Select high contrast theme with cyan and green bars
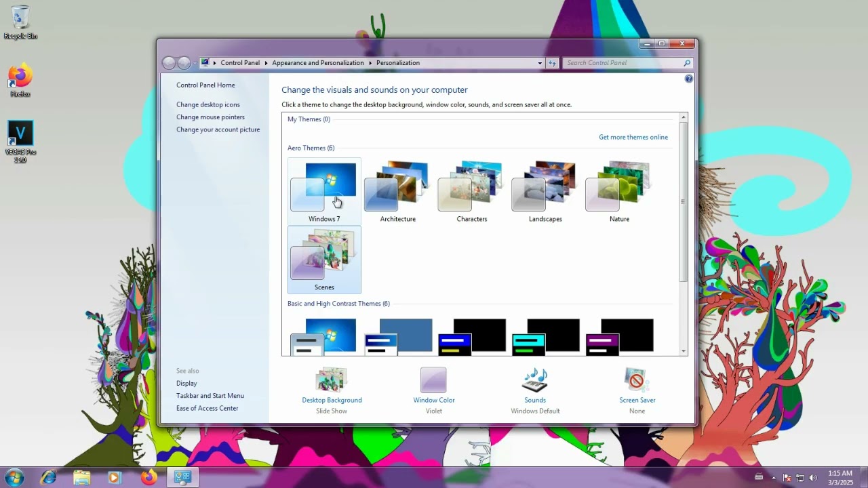 pyautogui.click(x=546, y=337)
